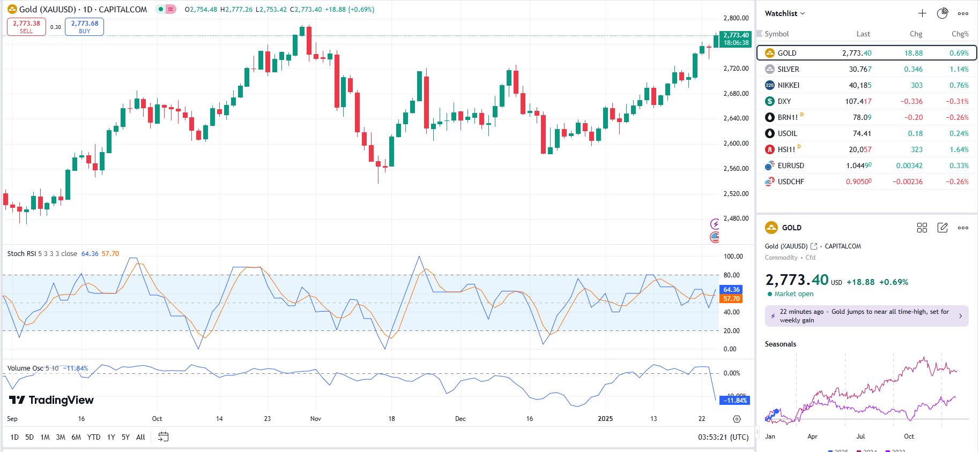
Task: Switch to the YTD time range
Action: pyautogui.click(x=94, y=437)
